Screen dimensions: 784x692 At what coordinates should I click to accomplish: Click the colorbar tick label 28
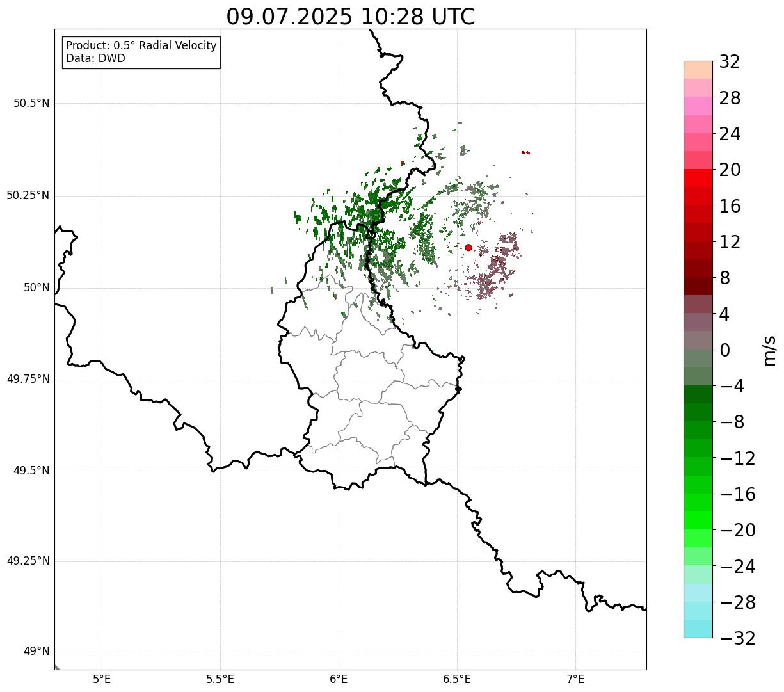coord(730,98)
